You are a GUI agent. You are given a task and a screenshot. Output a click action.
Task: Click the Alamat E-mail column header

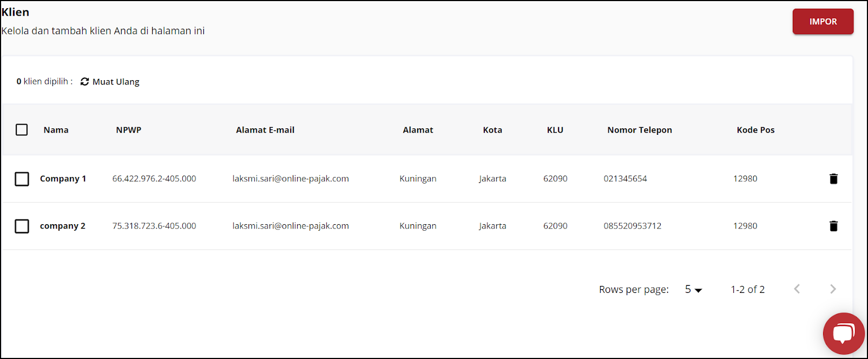265,130
